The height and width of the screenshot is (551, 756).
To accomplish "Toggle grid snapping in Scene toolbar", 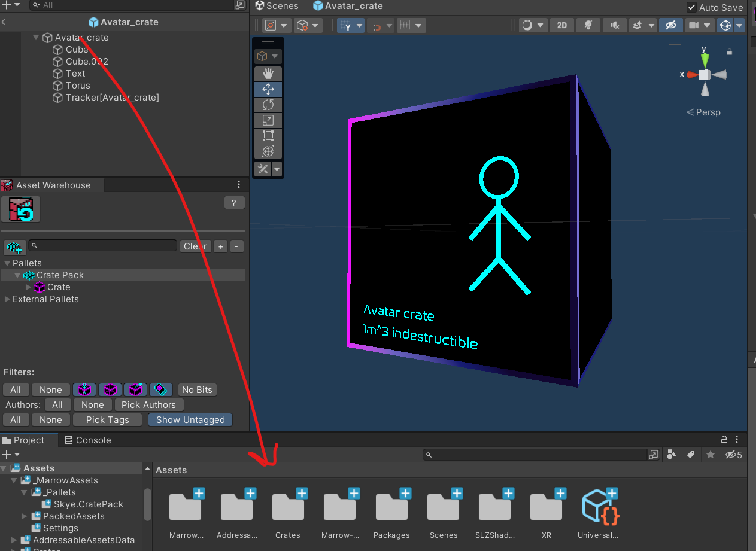I will click(345, 25).
